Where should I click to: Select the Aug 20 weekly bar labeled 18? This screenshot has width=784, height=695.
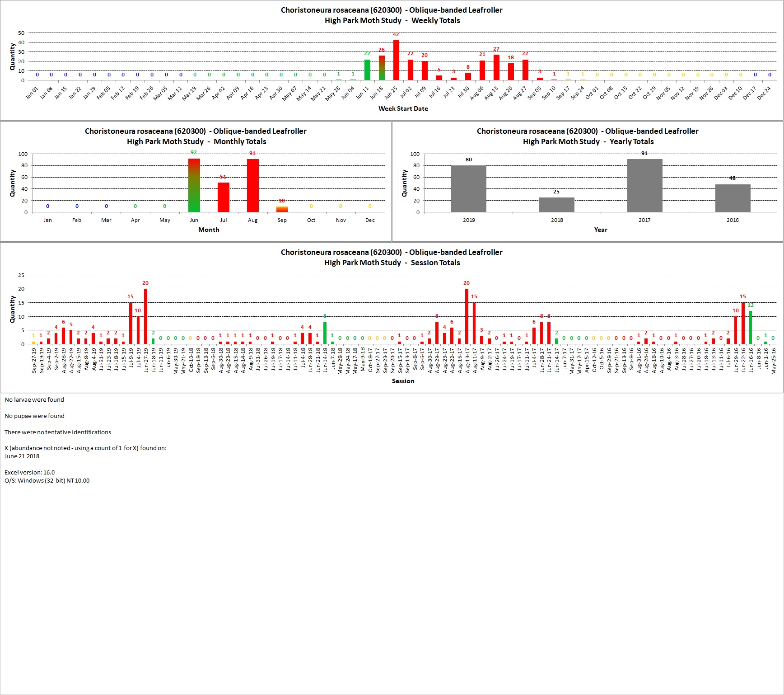(511, 72)
